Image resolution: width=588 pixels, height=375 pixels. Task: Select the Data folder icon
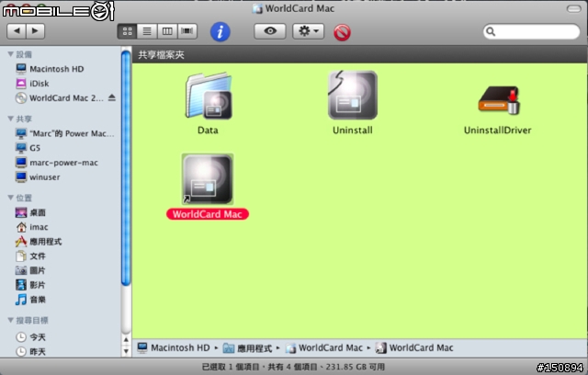pyautogui.click(x=209, y=96)
